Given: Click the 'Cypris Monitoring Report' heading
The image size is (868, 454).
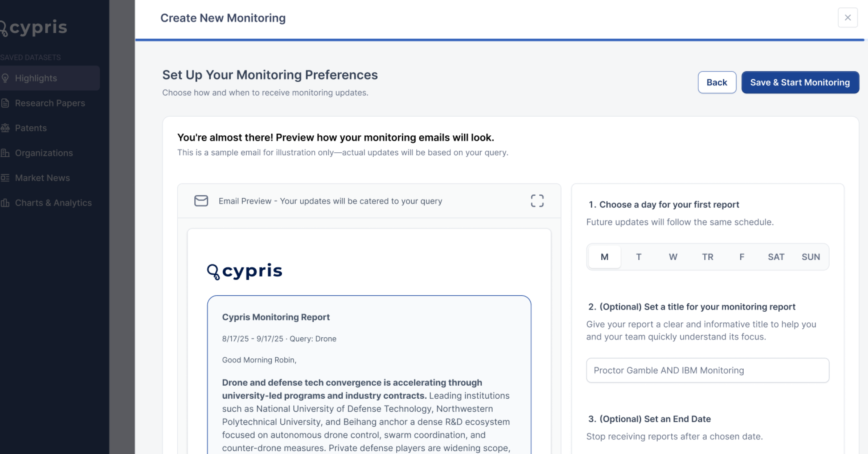Looking at the screenshot, I should (276, 317).
